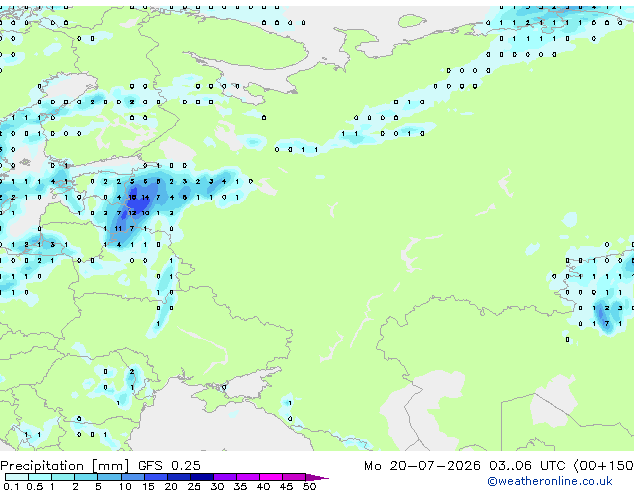Click the 2–5 mm legend swatch
634x490 pixels.
pyautogui.click(x=86, y=477)
